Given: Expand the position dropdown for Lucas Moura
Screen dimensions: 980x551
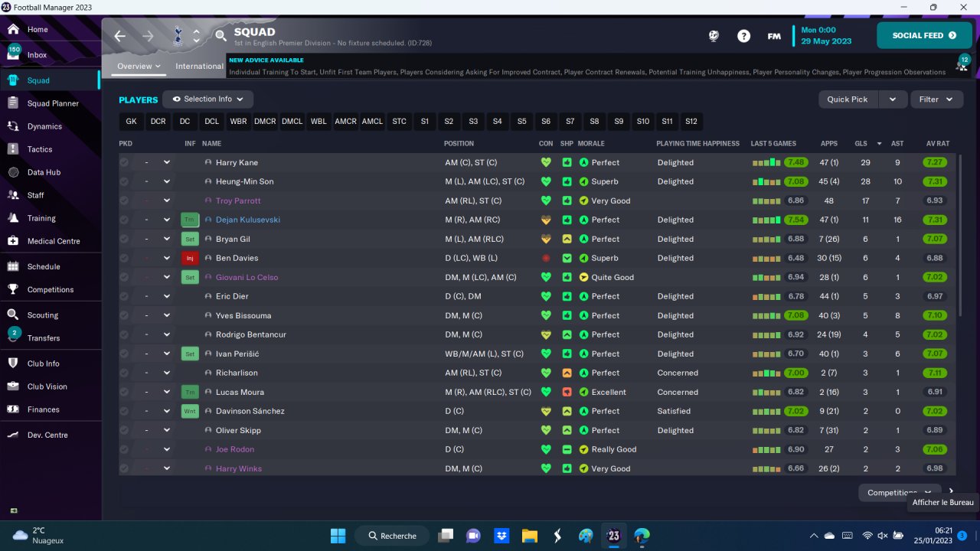Looking at the screenshot, I should [x=167, y=392].
